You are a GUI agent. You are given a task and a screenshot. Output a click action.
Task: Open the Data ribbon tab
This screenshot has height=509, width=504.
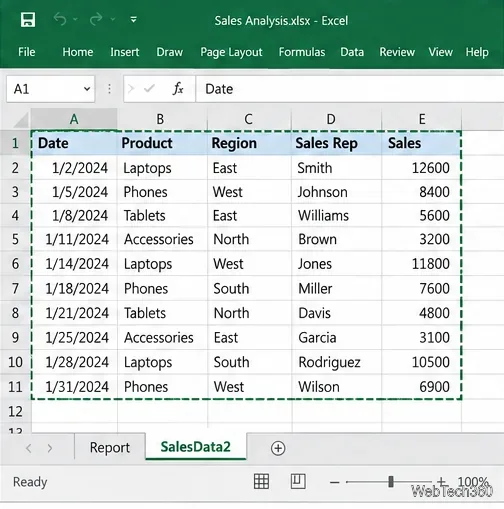point(352,52)
